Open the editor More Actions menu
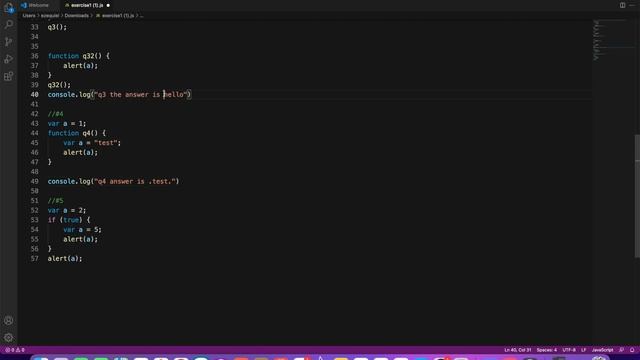This screenshot has width=640, height=360. click(x=632, y=5)
